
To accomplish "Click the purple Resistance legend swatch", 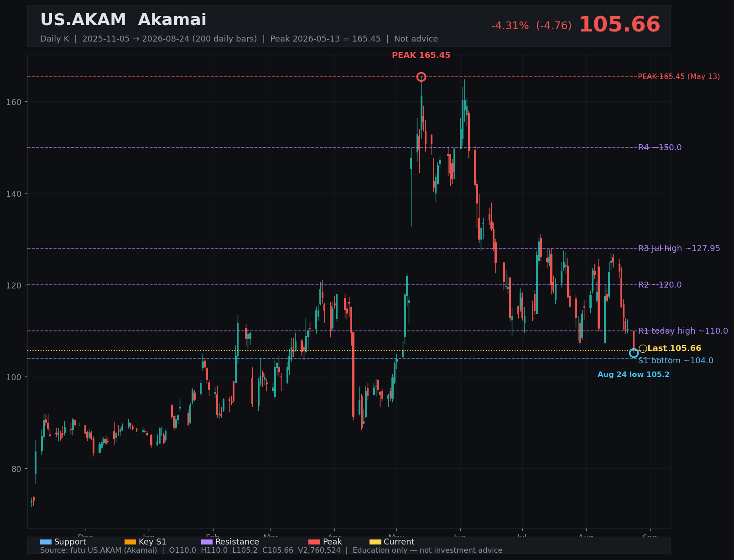I will [207, 542].
